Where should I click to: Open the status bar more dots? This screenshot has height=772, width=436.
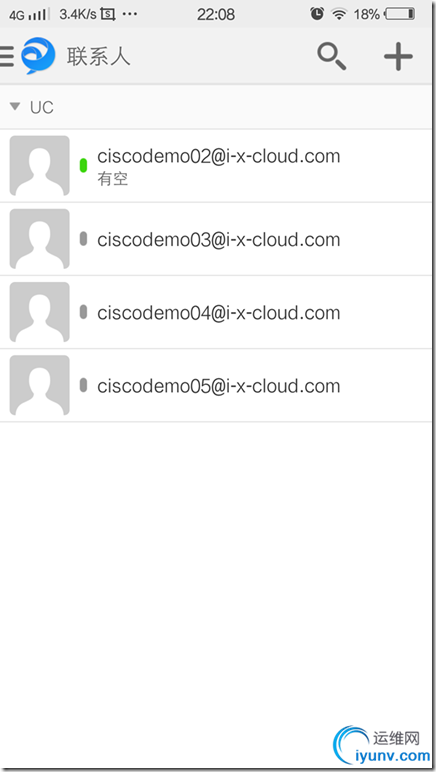pos(130,14)
